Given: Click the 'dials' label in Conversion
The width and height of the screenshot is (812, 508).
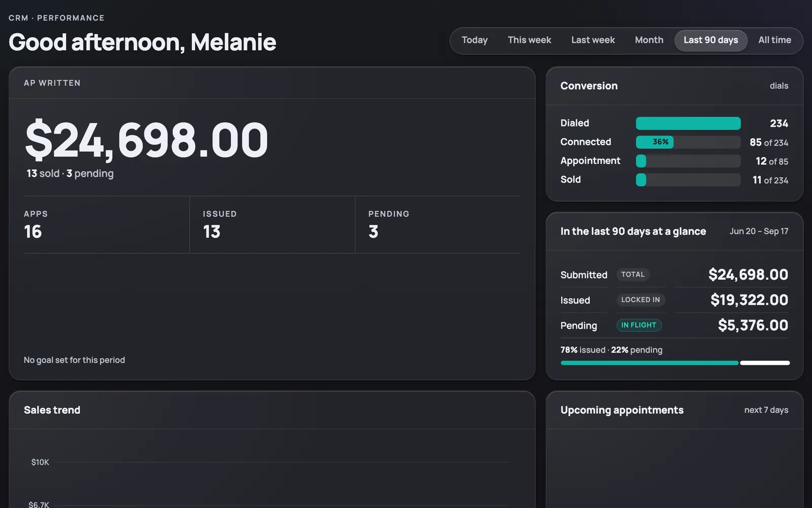Looking at the screenshot, I should 779,86.
